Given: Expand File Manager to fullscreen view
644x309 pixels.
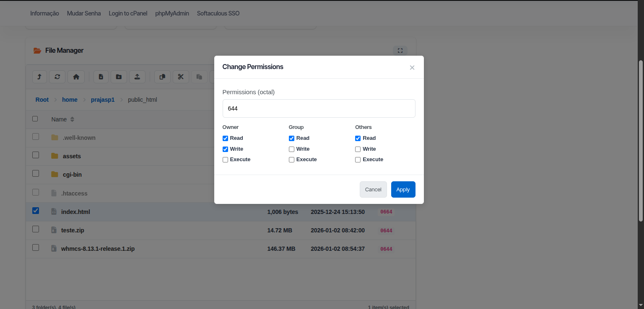Looking at the screenshot, I should (x=400, y=50).
